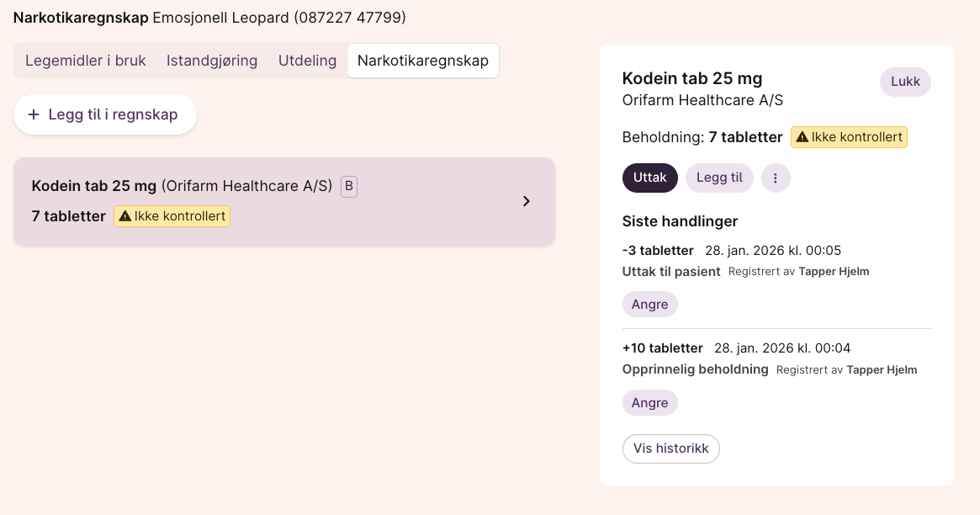980x515 pixels.
Task: Select the Kodein tab 25 mg list card
Action: [x=252, y=202]
